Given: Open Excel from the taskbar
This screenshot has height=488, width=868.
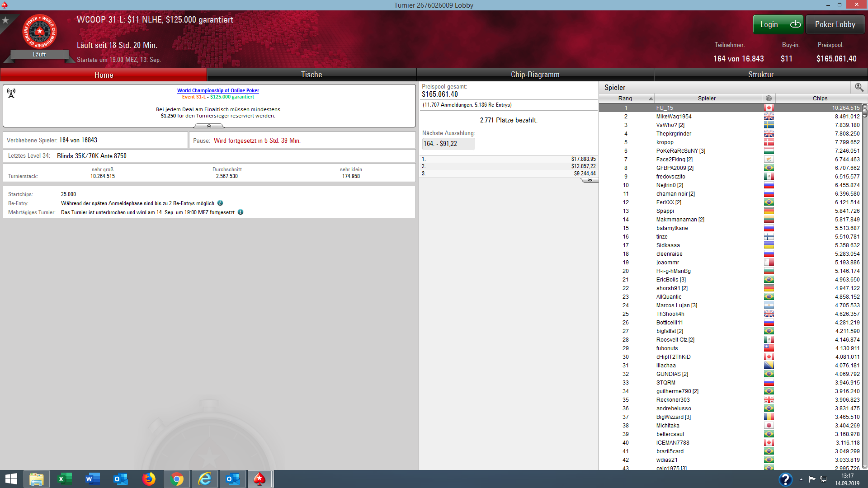Looking at the screenshot, I should pyautogui.click(x=65, y=479).
